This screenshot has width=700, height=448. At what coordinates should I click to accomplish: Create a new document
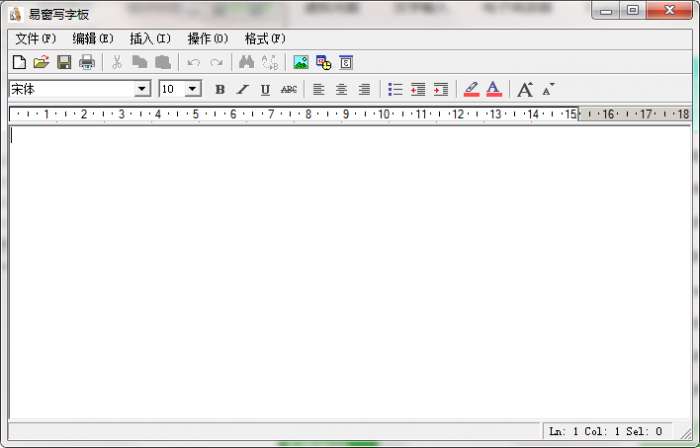coord(19,62)
